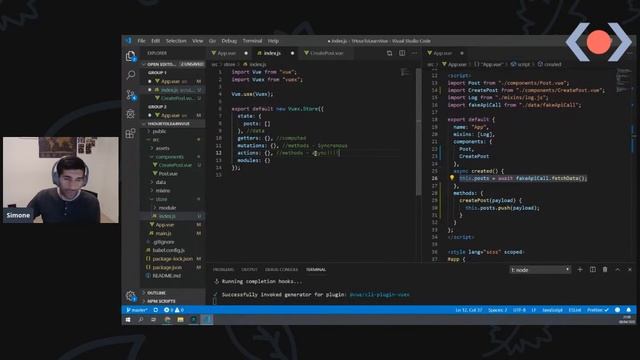This screenshot has height=360, width=640.
Task: Open README.md in the explorer tree
Action: click(x=167, y=276)
